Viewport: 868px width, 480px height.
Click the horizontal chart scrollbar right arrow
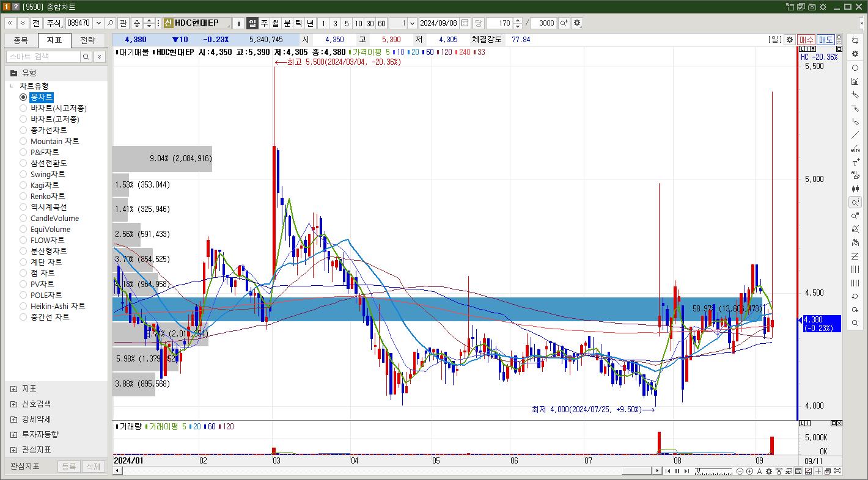pyautogui.click(x=658, y=471)
